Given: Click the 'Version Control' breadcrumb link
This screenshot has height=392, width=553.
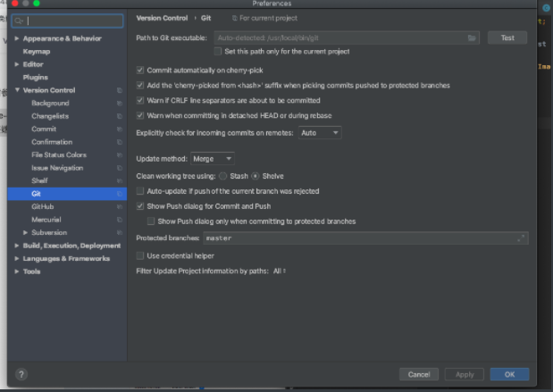Looking at the screenshot, I should pyautogui.click(x=162, y=18).
